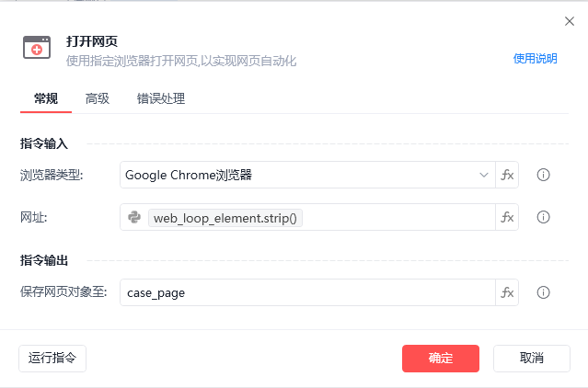This screenshot has width=588, height=388.
Task: Click the case_page output field
Action: pos(308,292)
